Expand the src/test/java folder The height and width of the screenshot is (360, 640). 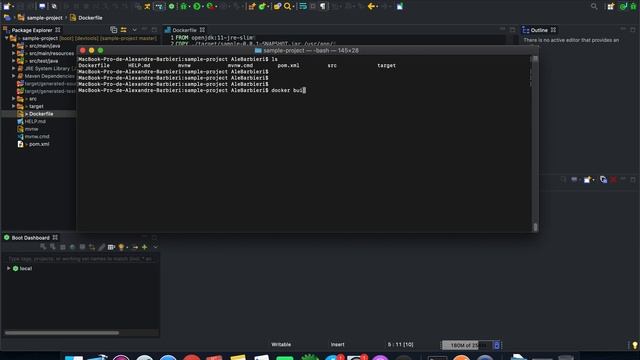13,61
